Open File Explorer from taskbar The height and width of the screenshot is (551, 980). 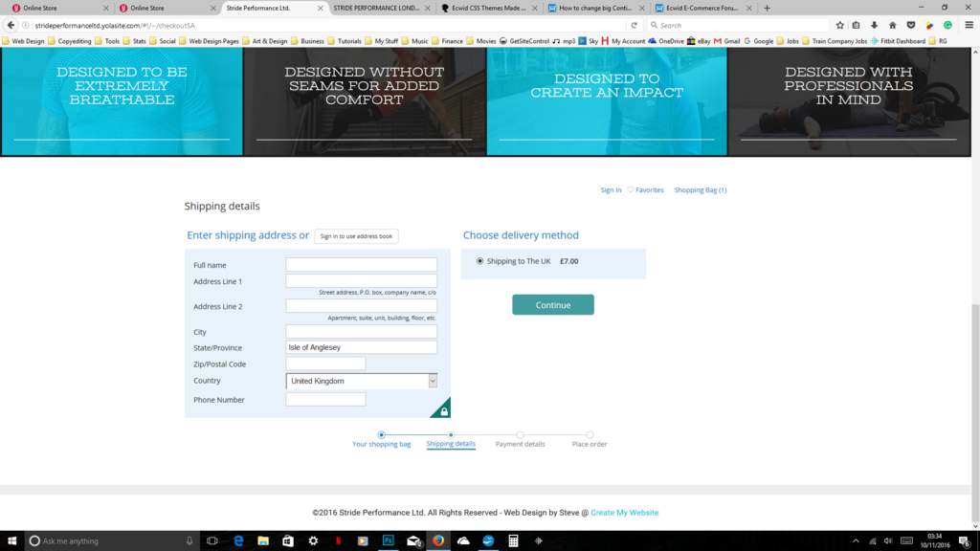click(x=263, y=540)
